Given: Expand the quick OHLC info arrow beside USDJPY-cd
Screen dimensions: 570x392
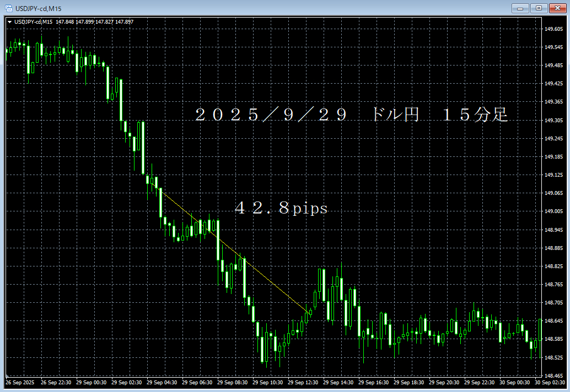Looking at the screenshot, I should (9, 21).
